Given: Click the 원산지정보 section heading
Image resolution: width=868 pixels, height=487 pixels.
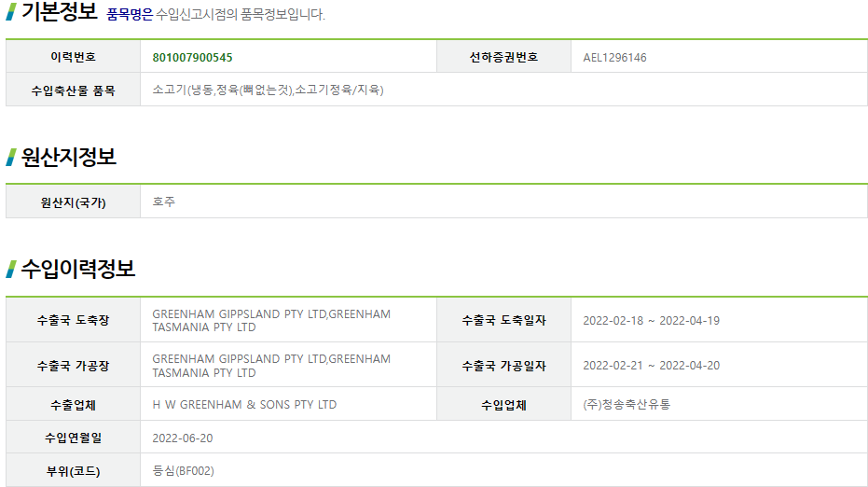Looking at the screenshot, I should (69, 157).
